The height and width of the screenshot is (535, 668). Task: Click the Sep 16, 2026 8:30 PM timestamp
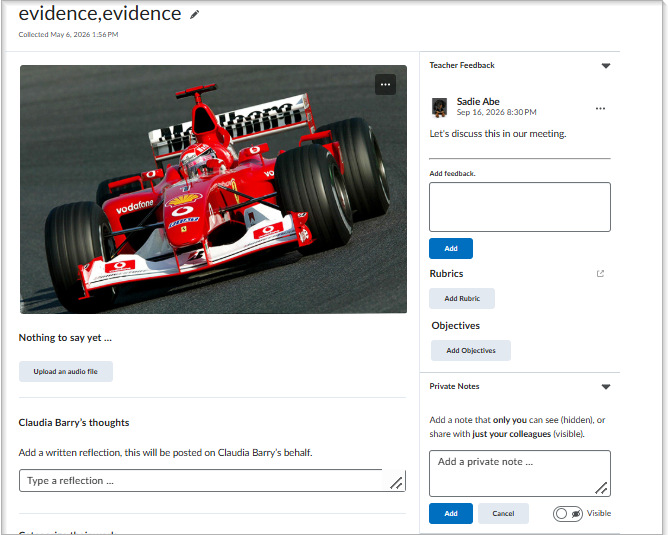pos(496,112)
